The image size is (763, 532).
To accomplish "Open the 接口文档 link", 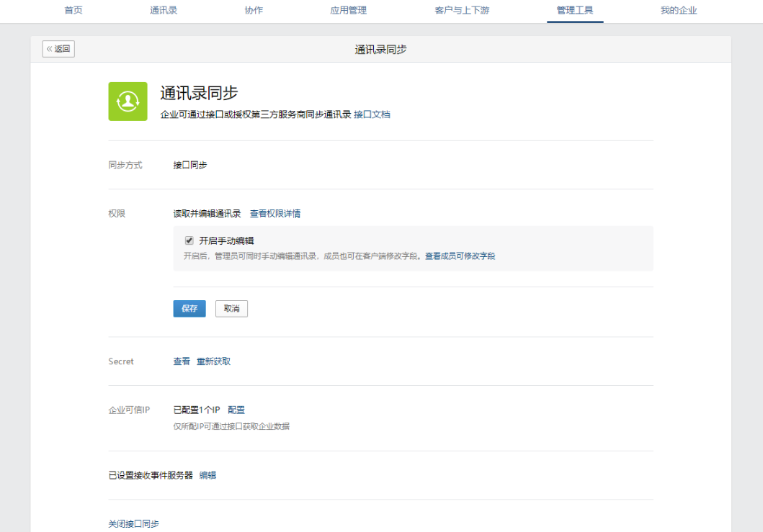I will 372,114.
